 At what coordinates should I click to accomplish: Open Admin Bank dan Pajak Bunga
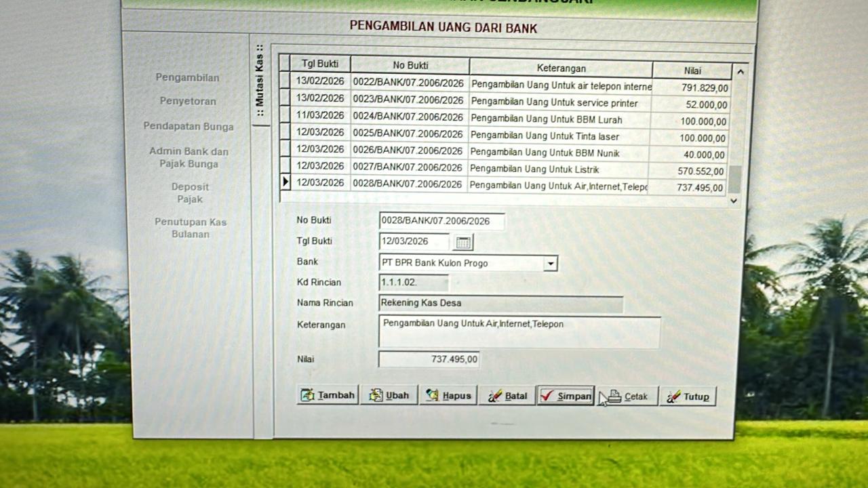[x=189, y=157]
